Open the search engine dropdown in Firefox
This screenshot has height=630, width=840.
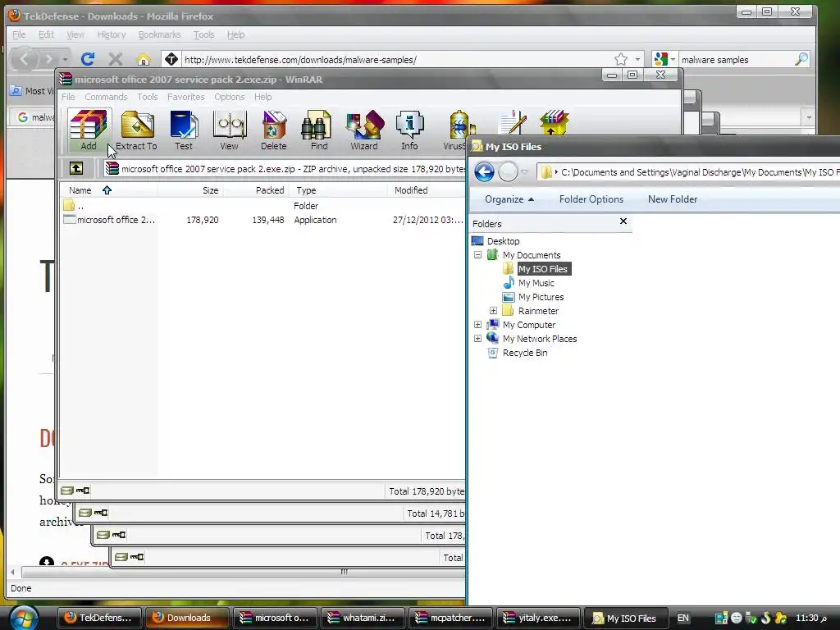tap(673, 59)
